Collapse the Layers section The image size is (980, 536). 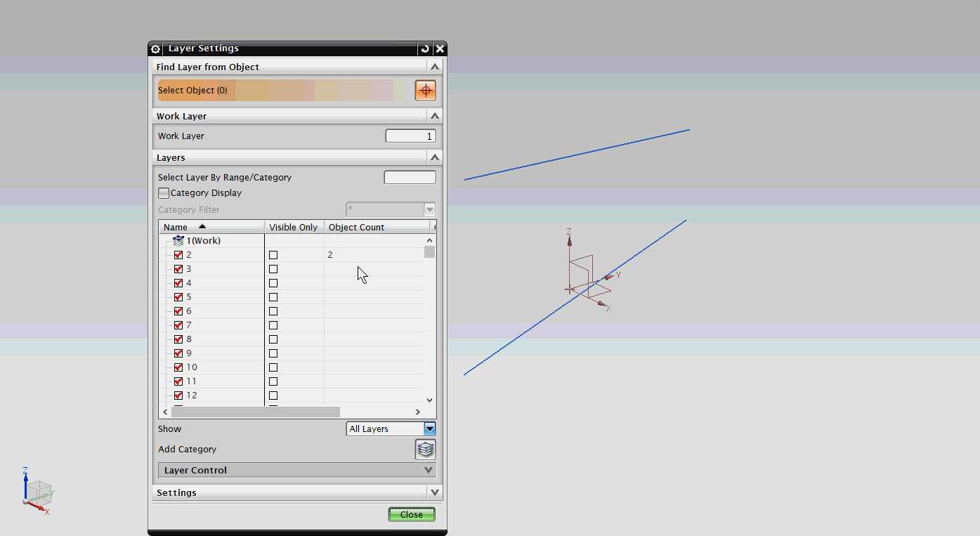435,157
